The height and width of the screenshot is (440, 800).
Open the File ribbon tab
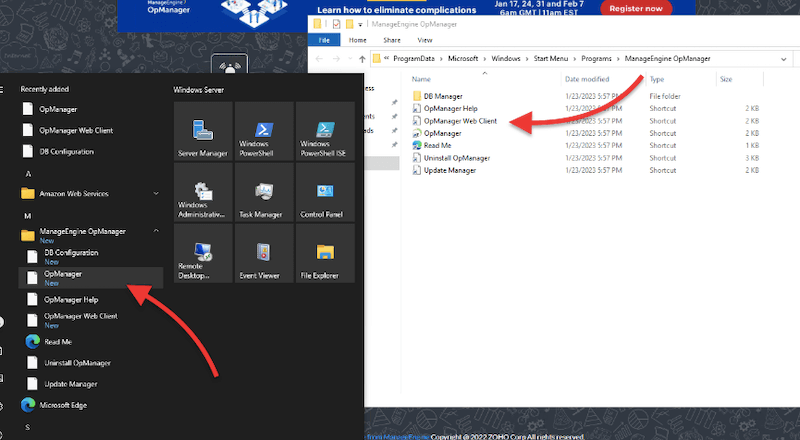324,40
